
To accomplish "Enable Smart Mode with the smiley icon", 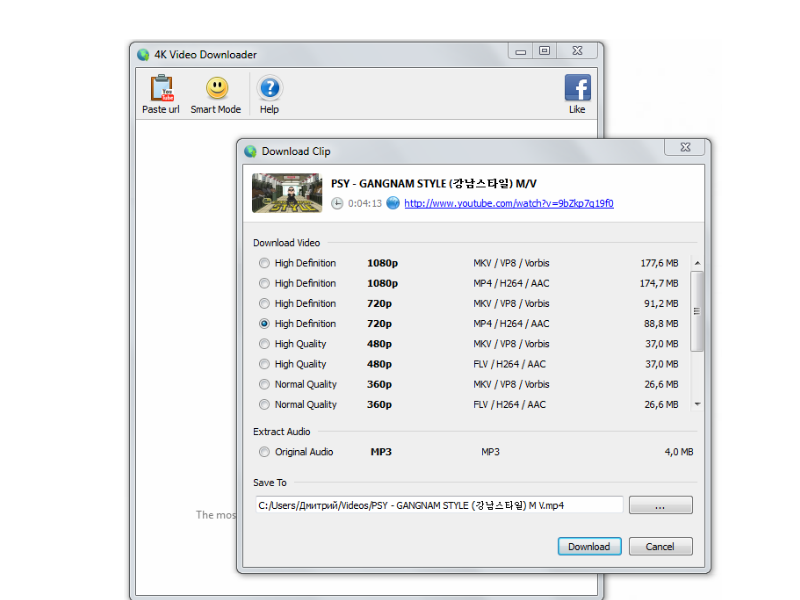I will click(x=217, y=88).
